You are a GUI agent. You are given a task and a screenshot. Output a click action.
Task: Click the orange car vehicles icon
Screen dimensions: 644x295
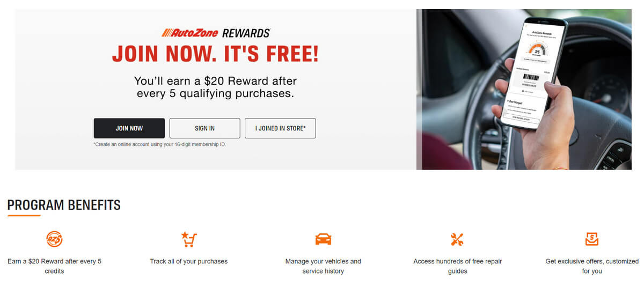click(323, 239)
